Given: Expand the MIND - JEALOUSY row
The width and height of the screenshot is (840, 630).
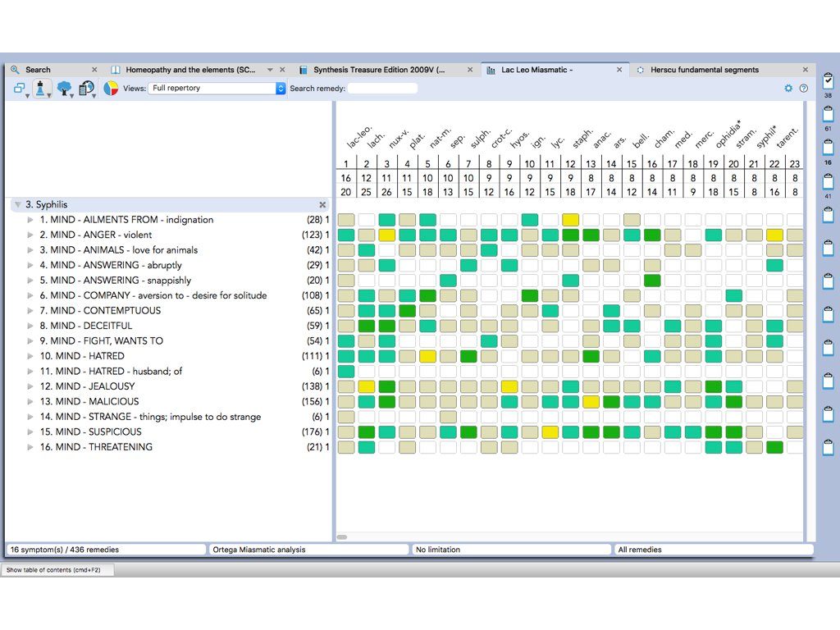Looking at the screenshot, I should [x=30, y=386].
